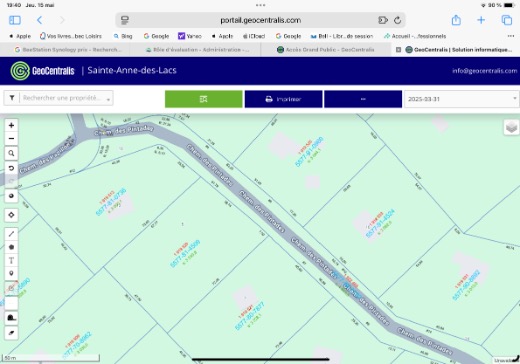Toggle Safari sidebar panel icon

[x=15, y=20]
